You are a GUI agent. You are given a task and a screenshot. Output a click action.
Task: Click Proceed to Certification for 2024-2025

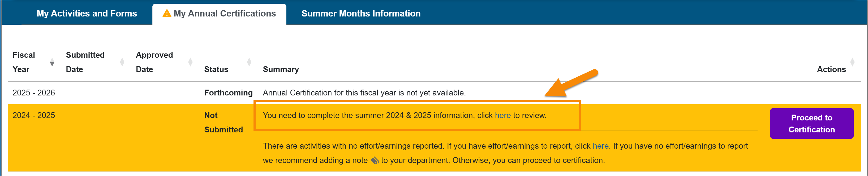(x=811, y=123)
